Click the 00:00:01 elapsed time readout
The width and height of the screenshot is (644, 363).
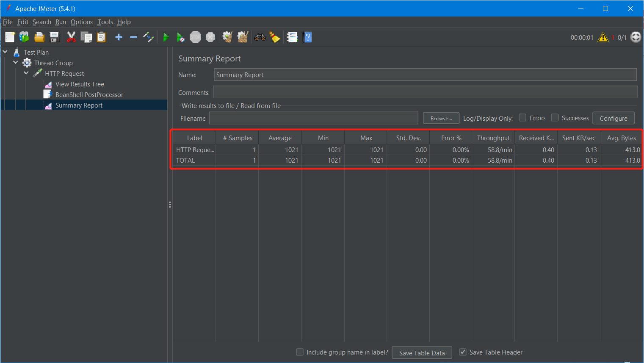pos(582,38)
